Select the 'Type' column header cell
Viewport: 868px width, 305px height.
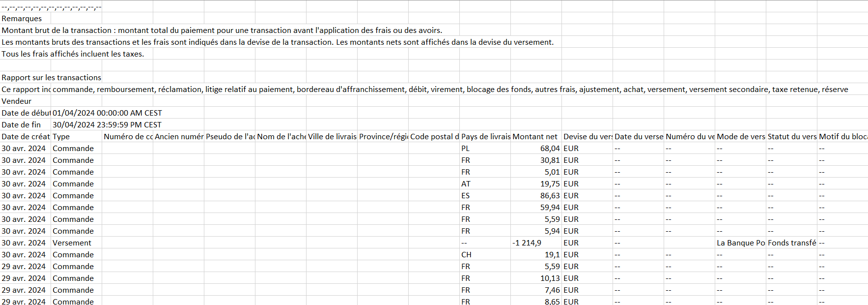pyautogui.click(x=61, y=137)
